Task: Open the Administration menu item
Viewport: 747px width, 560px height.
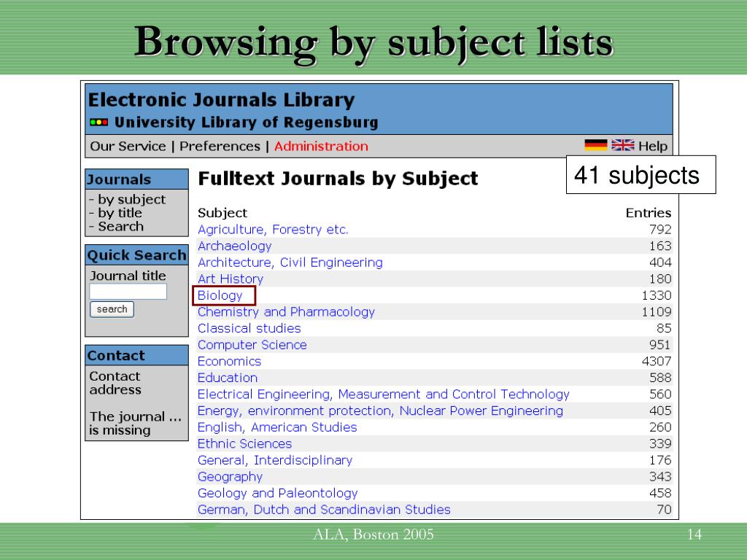Action: tap(321, 146)
